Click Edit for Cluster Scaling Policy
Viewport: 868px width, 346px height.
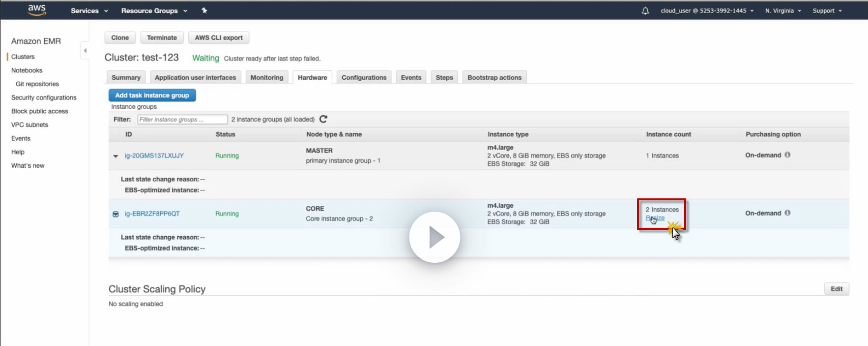pos(837,289)
